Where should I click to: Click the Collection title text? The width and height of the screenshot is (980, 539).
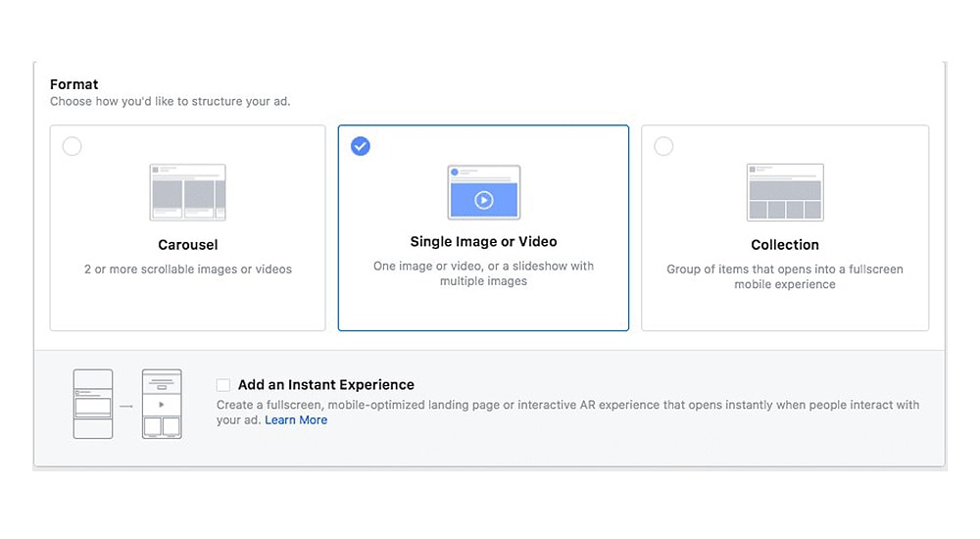[784, 245]
